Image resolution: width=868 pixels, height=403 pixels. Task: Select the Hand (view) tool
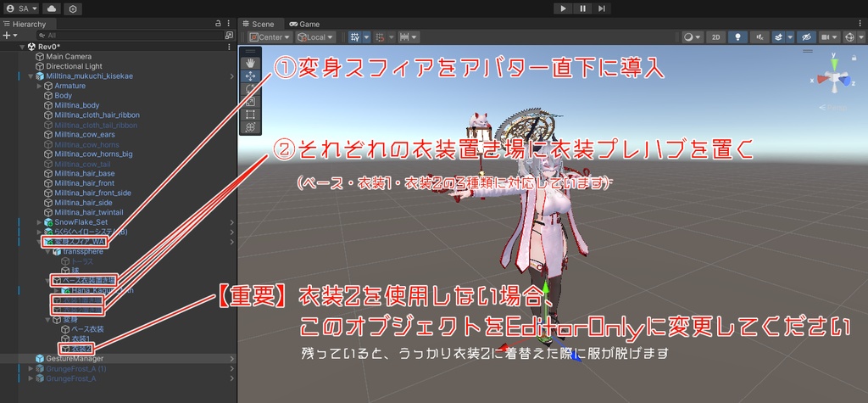pyautogui.click(x=250, y=62)
